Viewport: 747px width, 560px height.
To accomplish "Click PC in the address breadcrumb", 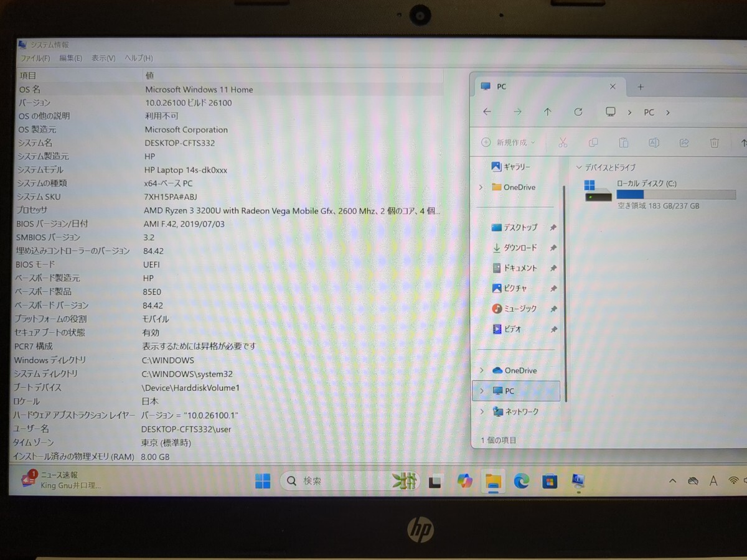I will coord(649,113).
